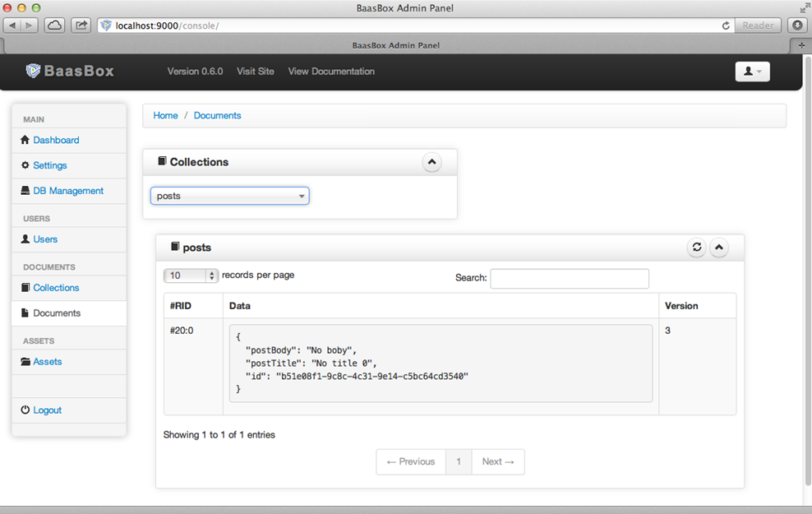Click 'Showing 1 to 1 of 1 entries'
The width and height of the screenshot is (812, 514).
click(x=219, y=435)
